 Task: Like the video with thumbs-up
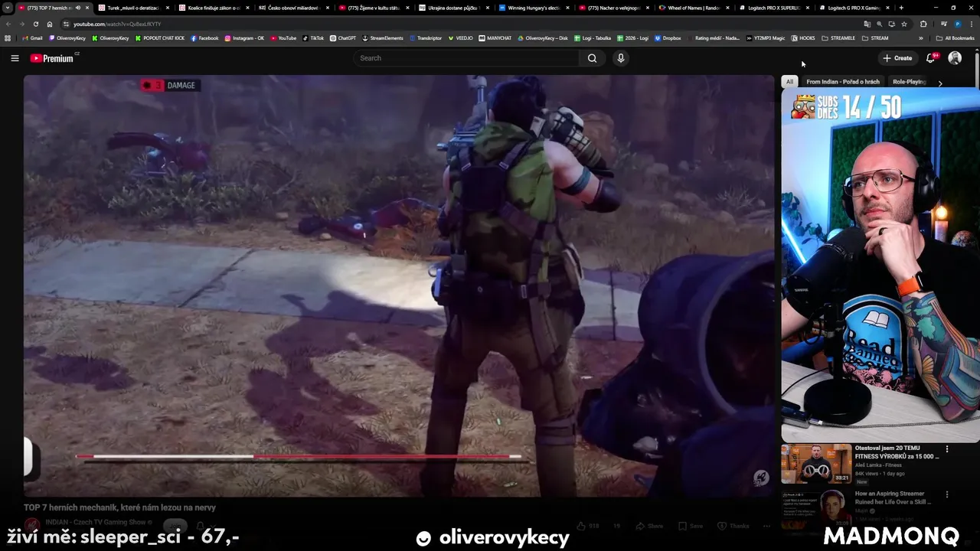[590, 526]
